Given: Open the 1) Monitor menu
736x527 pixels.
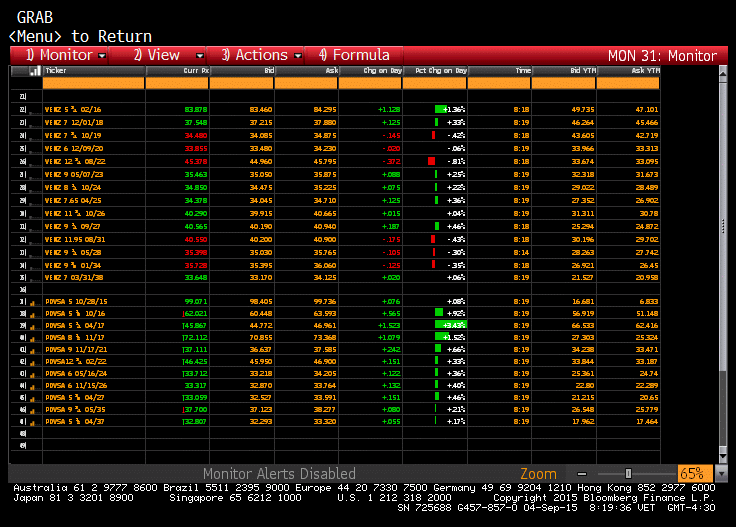Looking at the screenshot, I should tap(59, 55).
